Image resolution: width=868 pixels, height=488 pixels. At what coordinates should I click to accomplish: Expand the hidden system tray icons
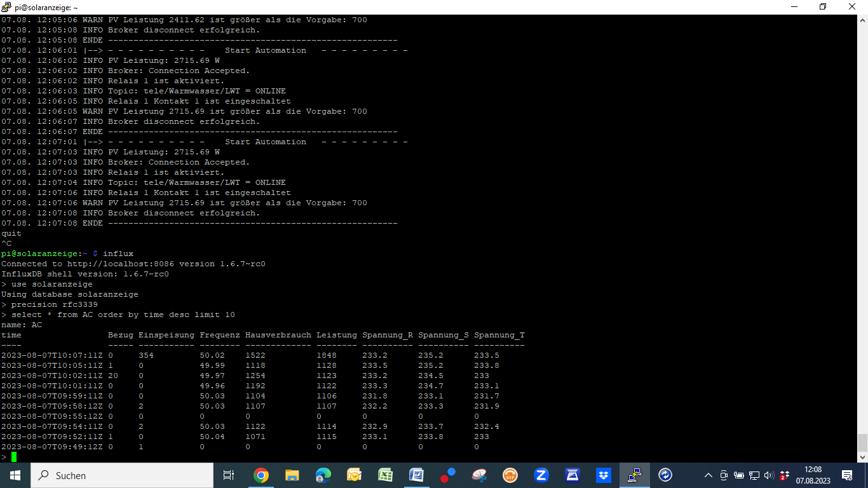pyautogui.click(x=708, y=475)
